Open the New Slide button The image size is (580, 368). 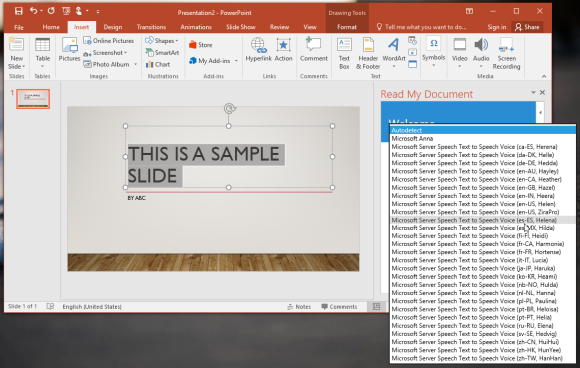pyautogui.click(x=16, y=54)
